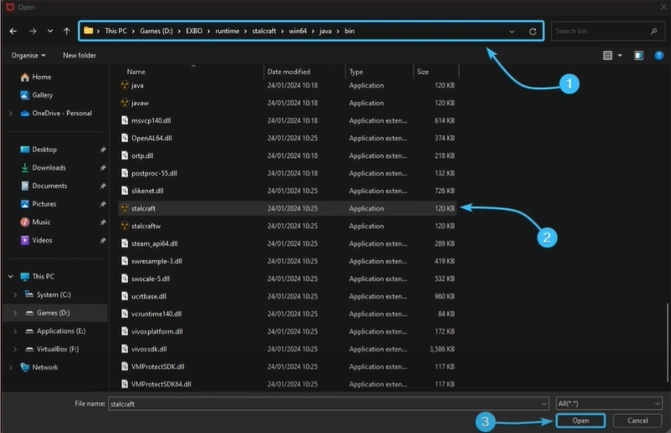Open the Organise menu
Image resolution: width=671 pixels, height=433 pixels.
(x=28, y=56)
